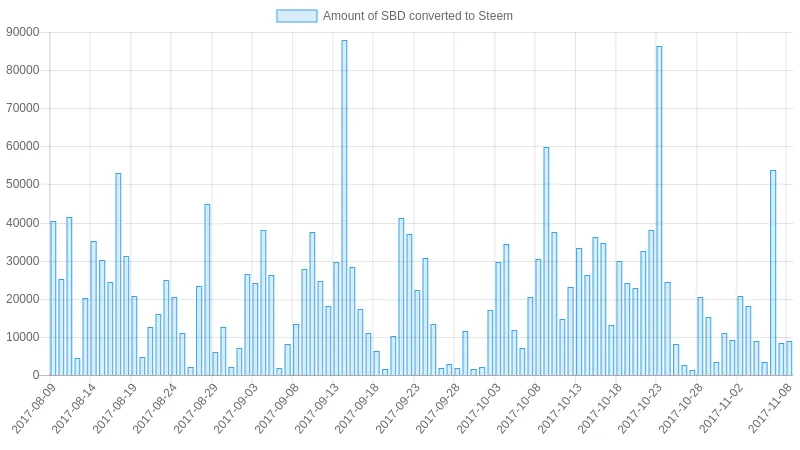Image resolution: width=800 pixels, height=450 pixels.
Task: Click the 2017-08-17 bar at about 53000
Action: 118,274
